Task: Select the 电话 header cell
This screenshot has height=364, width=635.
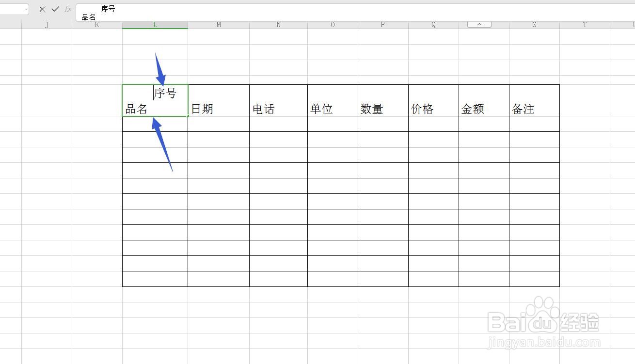Action: 278,100
